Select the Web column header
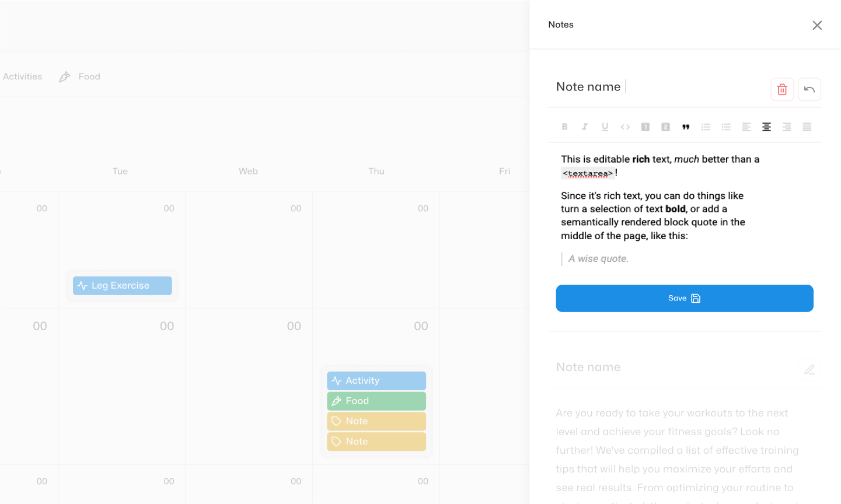841x504 pixels. 248,171
